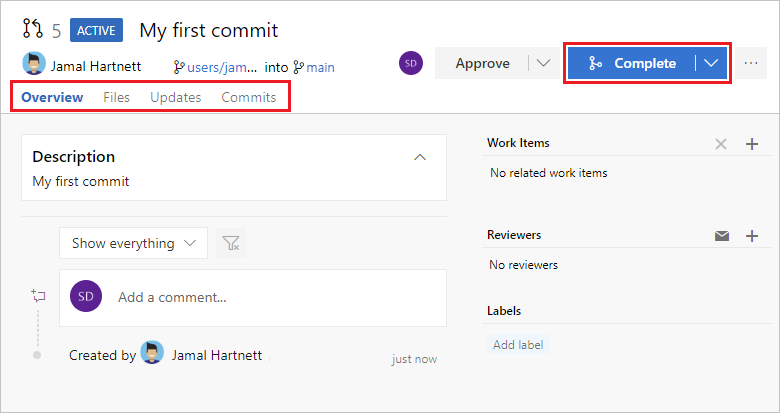This screenshot has width=780, height=413.
Task: Switch to the Updates tab
Action: (x=176, y=97)
